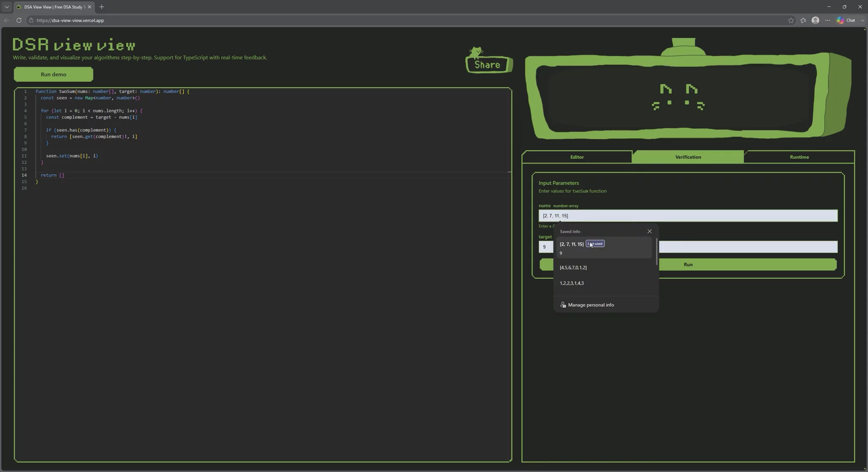This screenshot has height=472, width=868.
Task: Click the Saved info popup scrollbar
Action: [656, 252]
